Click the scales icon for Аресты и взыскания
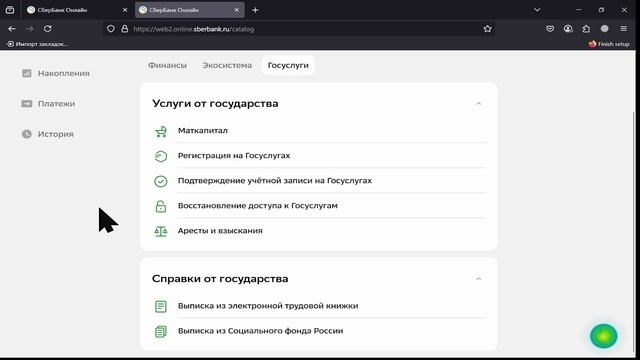640x360 pixels. (161, 231)
